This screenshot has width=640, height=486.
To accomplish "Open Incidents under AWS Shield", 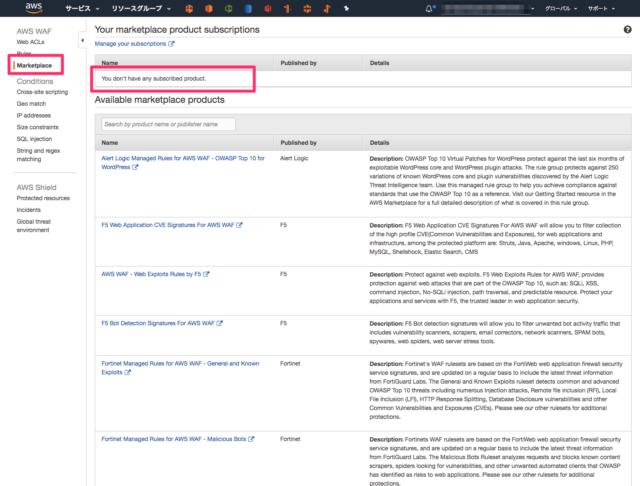I will click(x=29, y=210).
